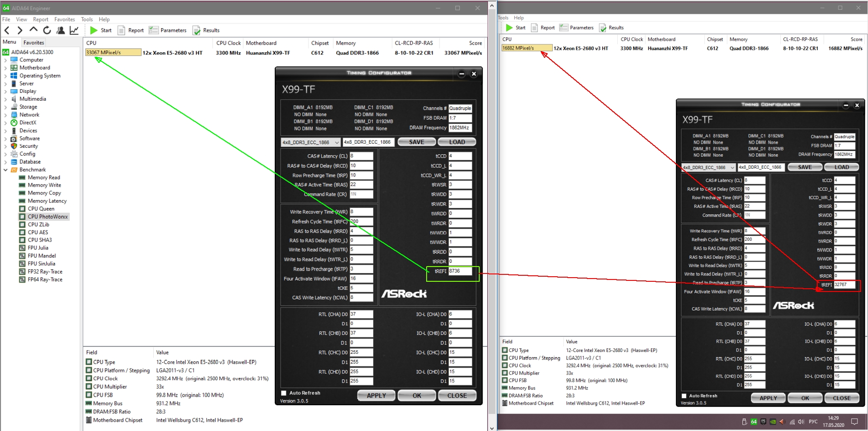Expand the Motherboard tree node
Viewport: 868px width, 431px height.
(6, 68)
